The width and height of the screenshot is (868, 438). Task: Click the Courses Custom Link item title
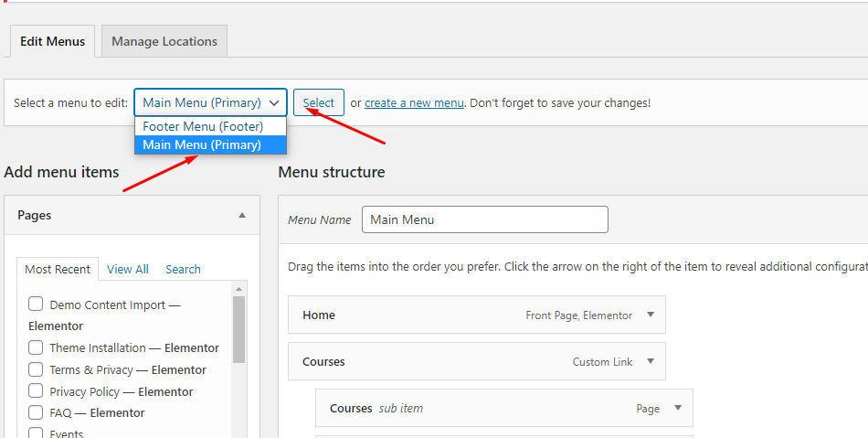coord(323,361)
